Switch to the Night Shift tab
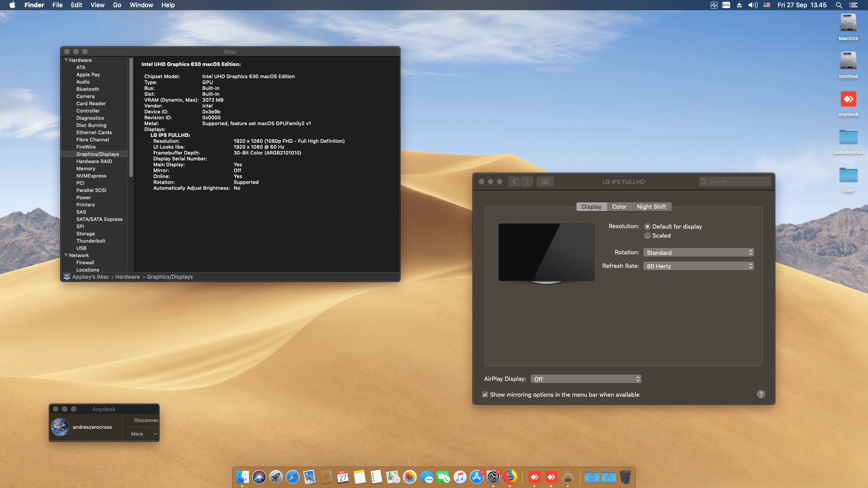The width and height of the screenshot is (868, 488). [651, 206]
